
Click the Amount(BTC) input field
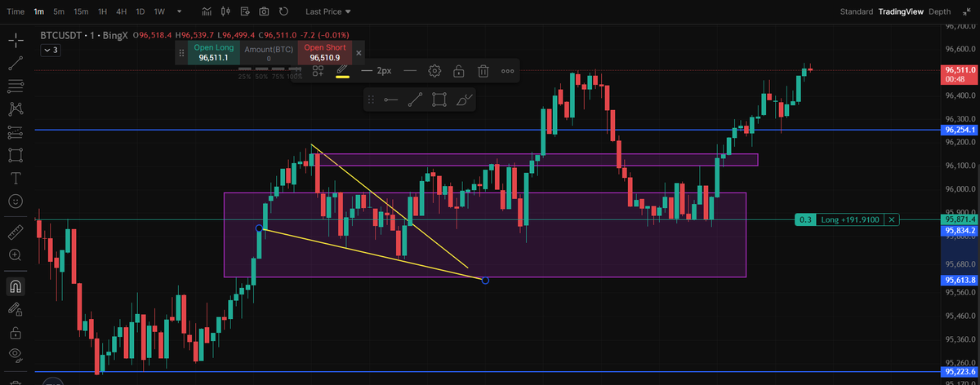pyautogui.click(x=269, y=53)
